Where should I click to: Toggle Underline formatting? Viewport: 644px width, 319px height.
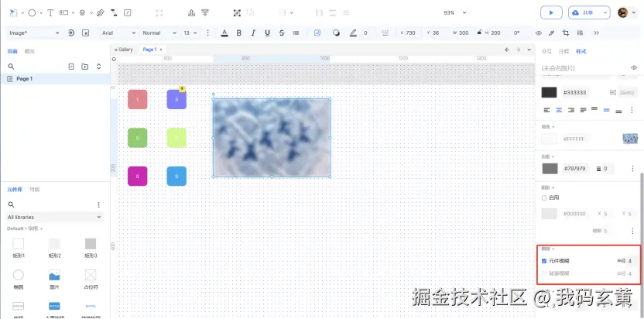(x=267, y=33)
